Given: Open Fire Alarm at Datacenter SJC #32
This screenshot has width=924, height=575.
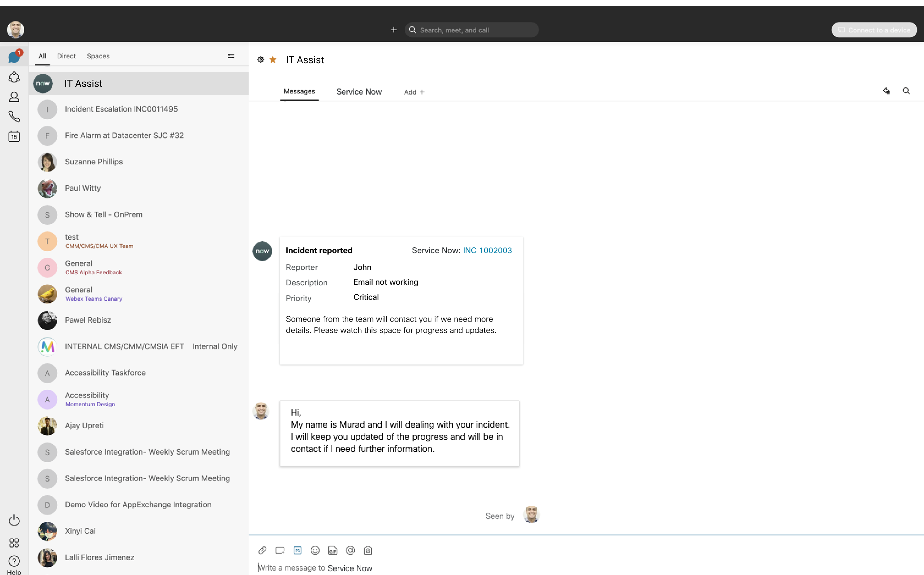Looking at the screenshot, I should click(x=139, y=136).
